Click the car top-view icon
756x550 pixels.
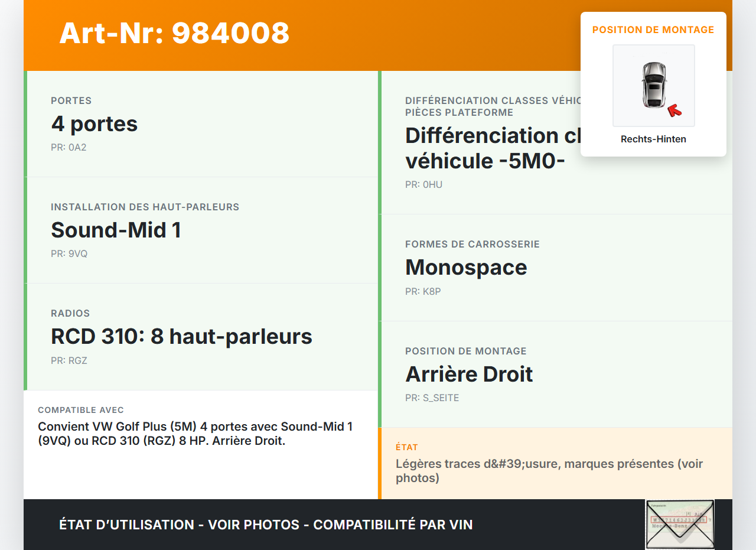coord(654,85)
